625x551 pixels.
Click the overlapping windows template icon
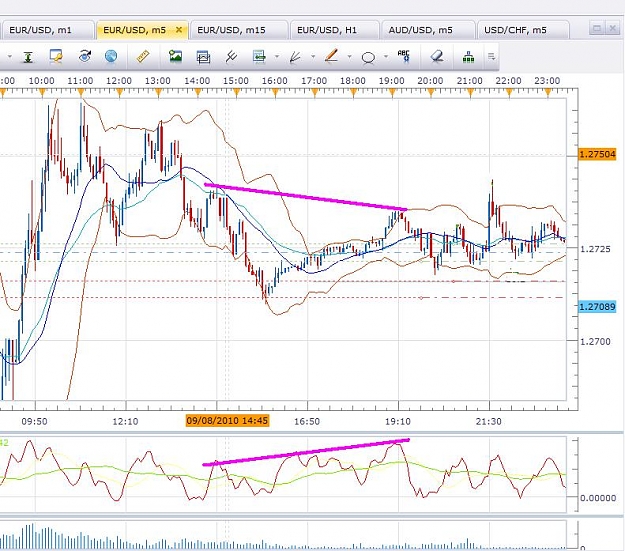pyautogui.click(x=203, y=57)
